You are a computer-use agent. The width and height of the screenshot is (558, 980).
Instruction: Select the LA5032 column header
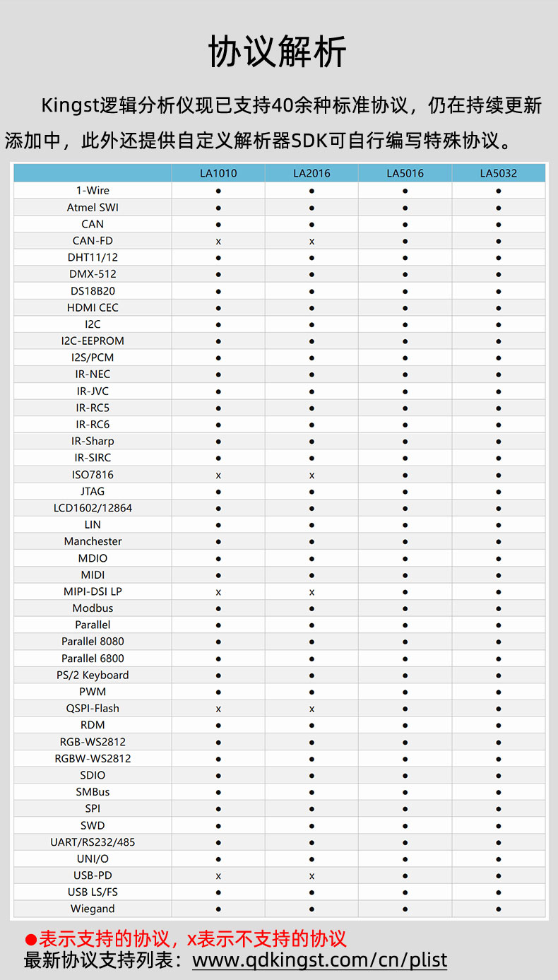498,173
